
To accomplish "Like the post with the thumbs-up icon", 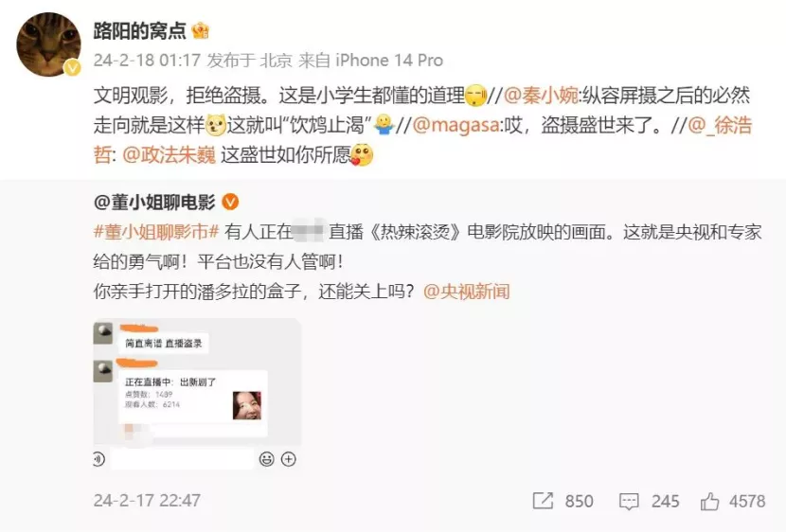I will pyautogui.click(x=710, y=501).
